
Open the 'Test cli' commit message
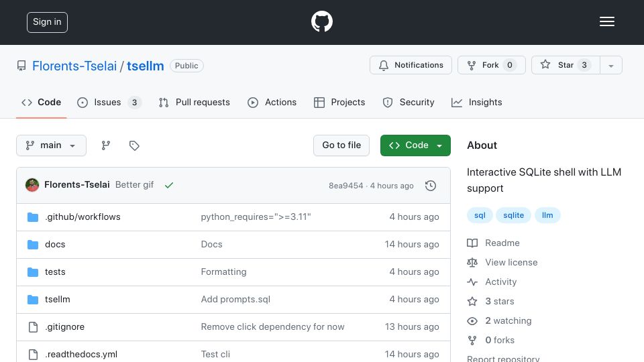(215, 354)
